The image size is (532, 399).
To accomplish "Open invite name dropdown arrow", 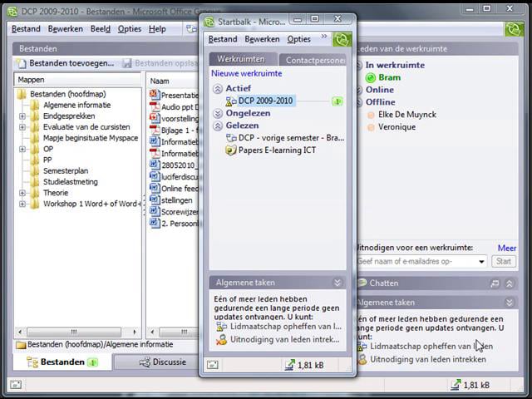I will (x=481, y=262).
